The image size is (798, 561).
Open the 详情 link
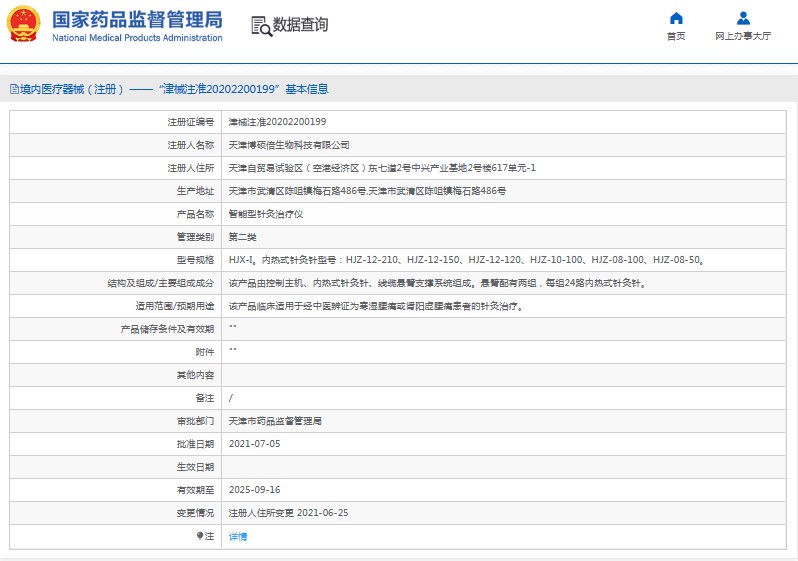[238, 536]
